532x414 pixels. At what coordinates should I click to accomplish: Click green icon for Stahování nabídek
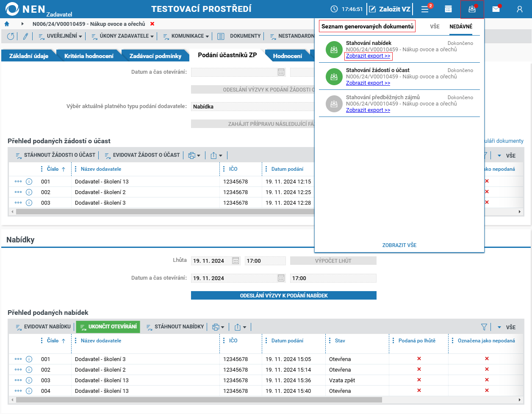click(334, 50)
